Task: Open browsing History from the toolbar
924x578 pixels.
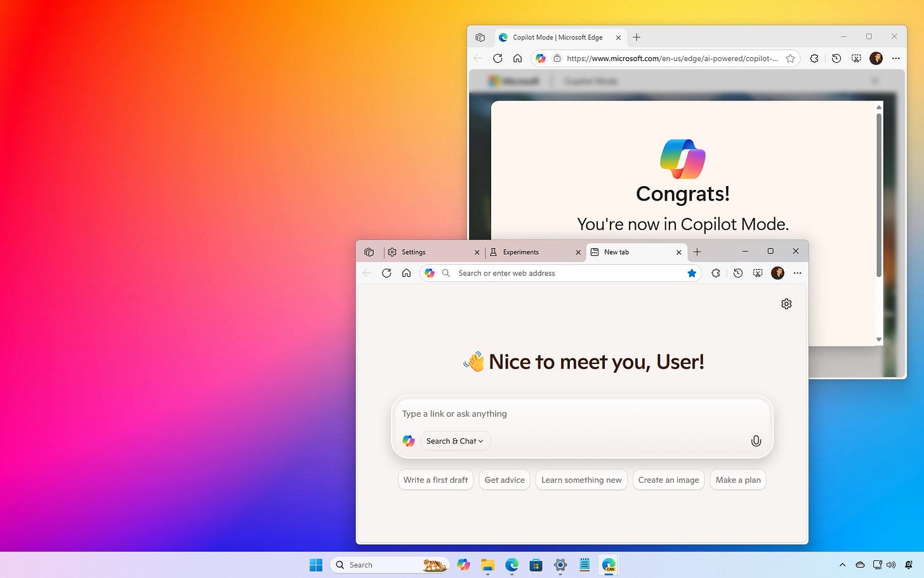Action: click(737, 273)
